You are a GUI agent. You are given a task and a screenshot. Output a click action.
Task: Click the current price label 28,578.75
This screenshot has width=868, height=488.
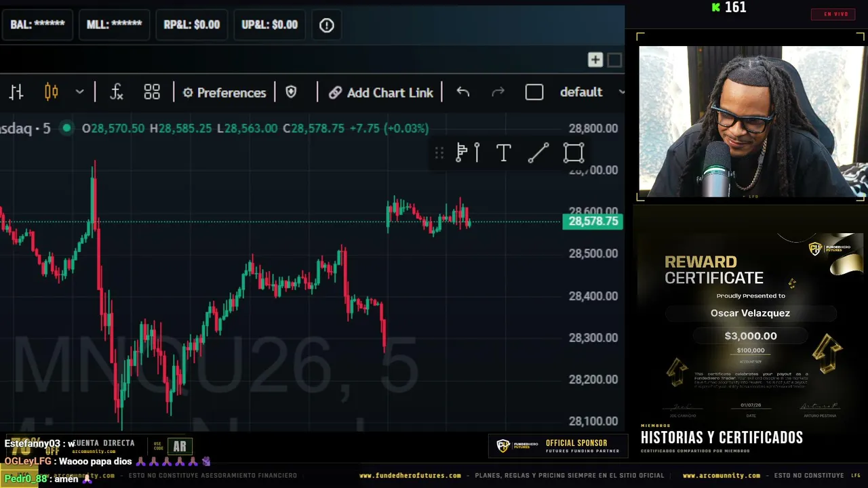click(x=593, y=221)
